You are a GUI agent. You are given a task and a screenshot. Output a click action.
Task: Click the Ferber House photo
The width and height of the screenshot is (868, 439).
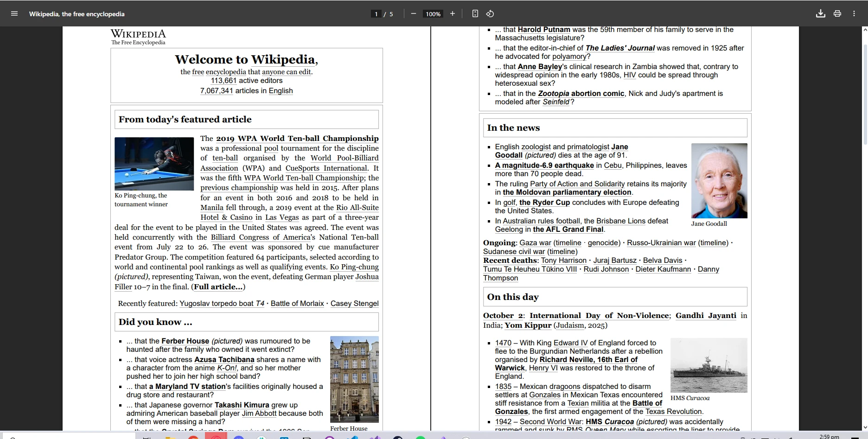tap(354, 379)
